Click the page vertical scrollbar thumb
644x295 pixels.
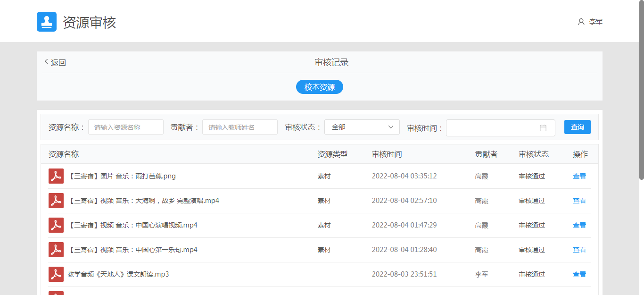(x=641, y=90)
